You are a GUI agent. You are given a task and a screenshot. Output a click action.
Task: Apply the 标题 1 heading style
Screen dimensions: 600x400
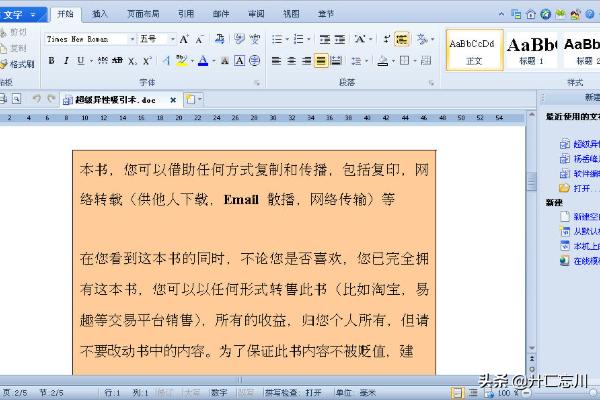coord(530,50)
